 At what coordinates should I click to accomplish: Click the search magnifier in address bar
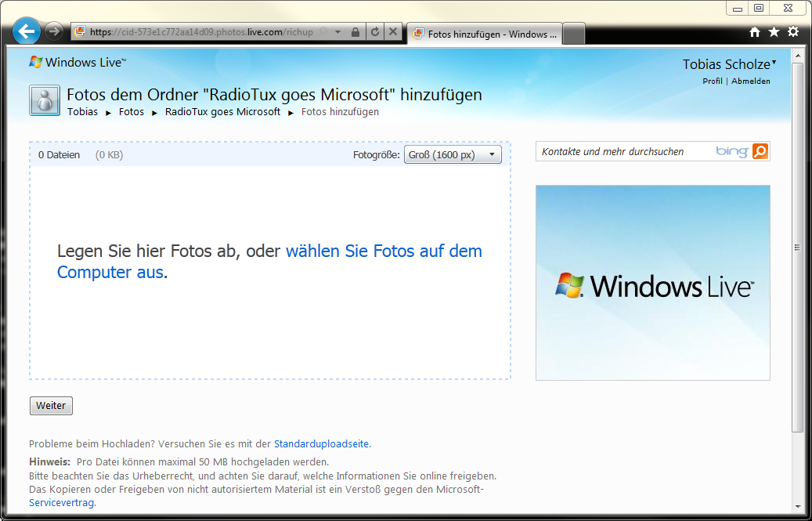[323, 31]
